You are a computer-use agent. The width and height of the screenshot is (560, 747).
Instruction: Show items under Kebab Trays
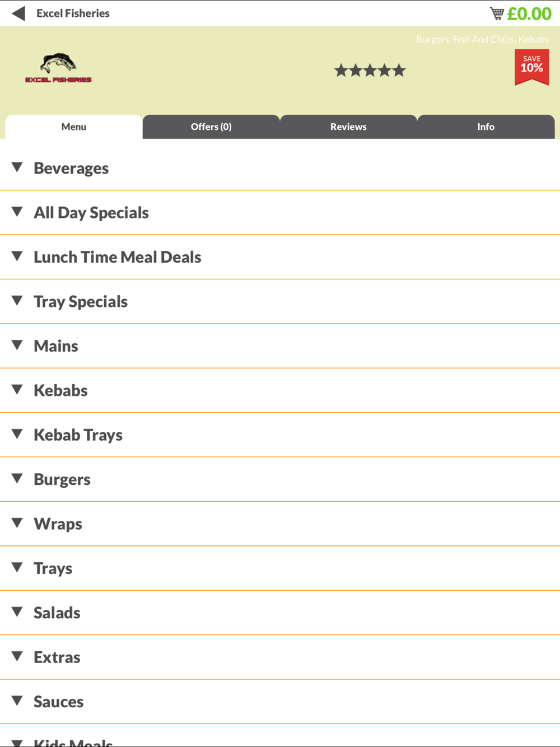[x=280, y=435]
